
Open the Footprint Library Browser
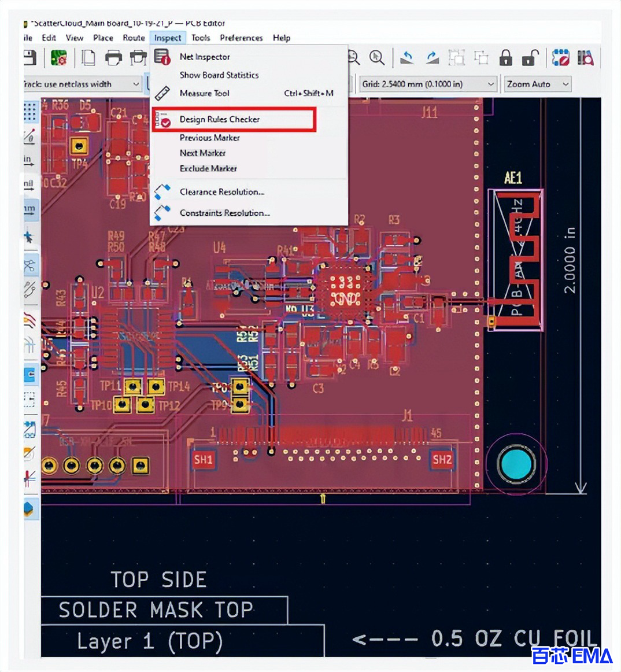pos(585,57)
